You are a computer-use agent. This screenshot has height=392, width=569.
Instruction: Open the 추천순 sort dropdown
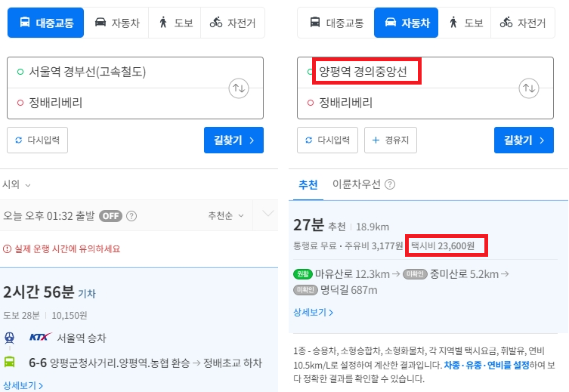(x=226, y=216)
